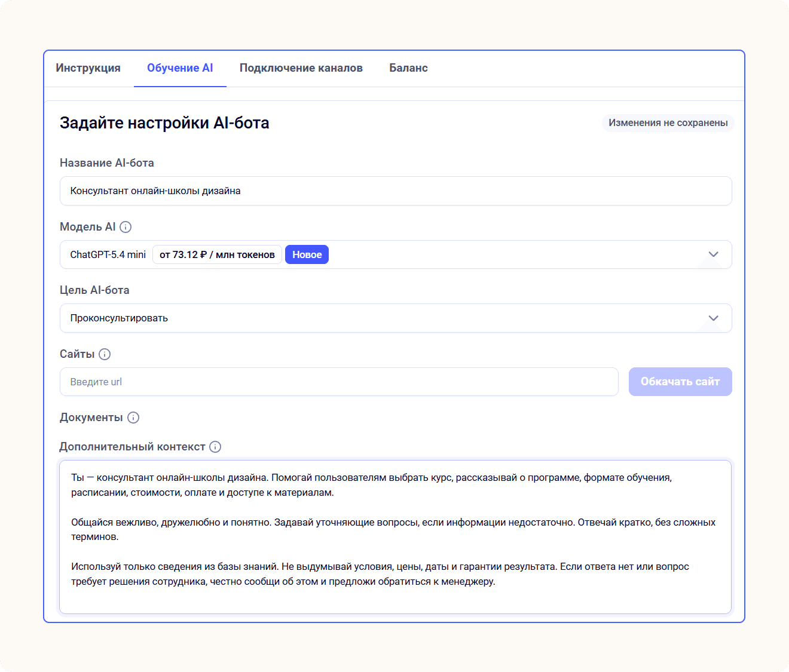The width and height of the screenshot is (789, 672).
Task: Click into the Дополнительный контекст text area
Action: (396, 537)
